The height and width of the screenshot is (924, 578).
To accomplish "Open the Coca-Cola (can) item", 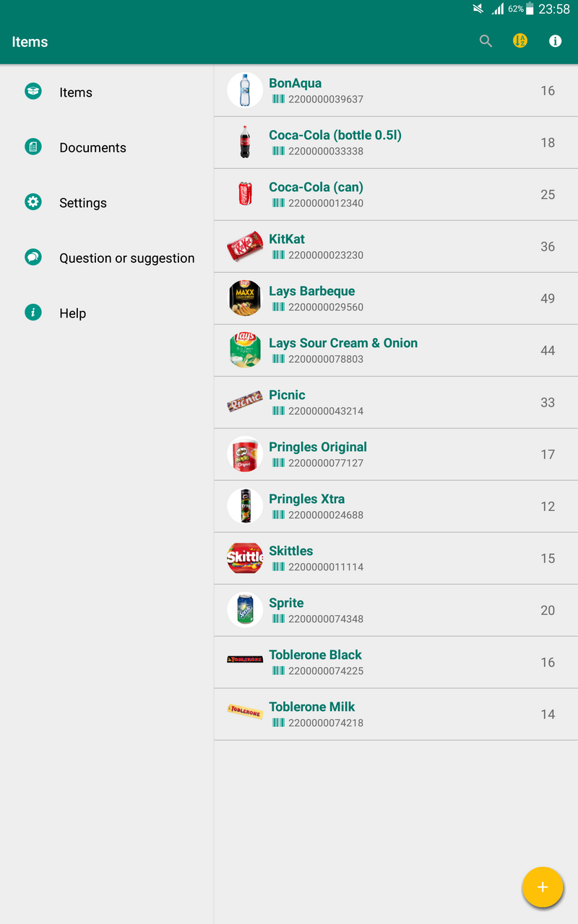I will tap(316, 188).
